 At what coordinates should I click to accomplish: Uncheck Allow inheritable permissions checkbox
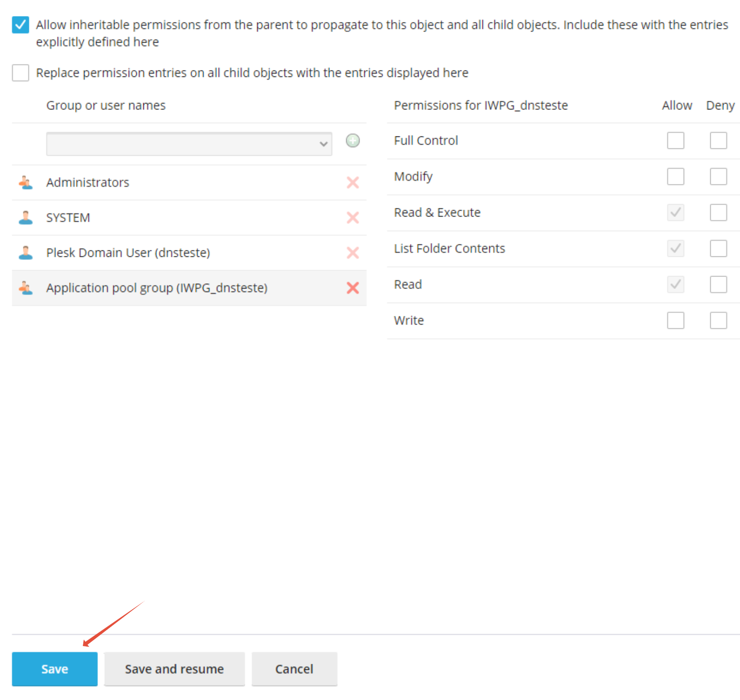[x=21, y=25]
